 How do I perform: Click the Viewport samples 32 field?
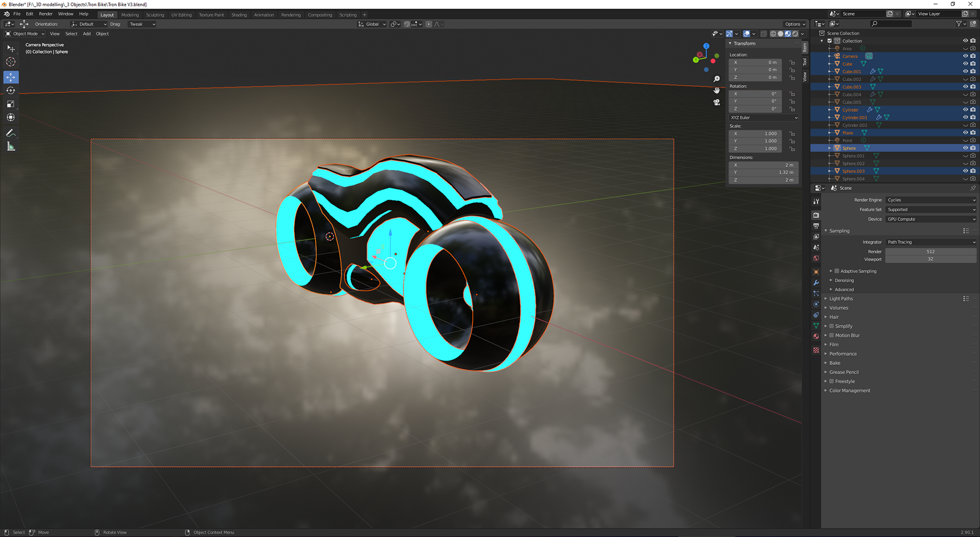(931, 259)
